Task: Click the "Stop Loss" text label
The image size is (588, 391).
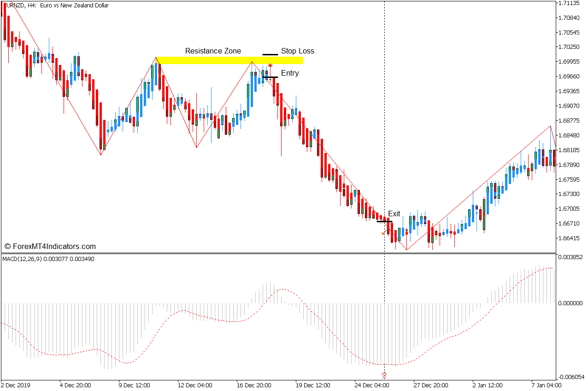Action: (x=297, y=51)
